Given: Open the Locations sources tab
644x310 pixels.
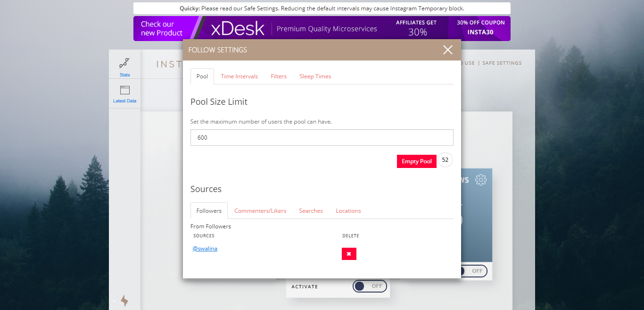Looking at the screenshot, I should tap(348, 211).
